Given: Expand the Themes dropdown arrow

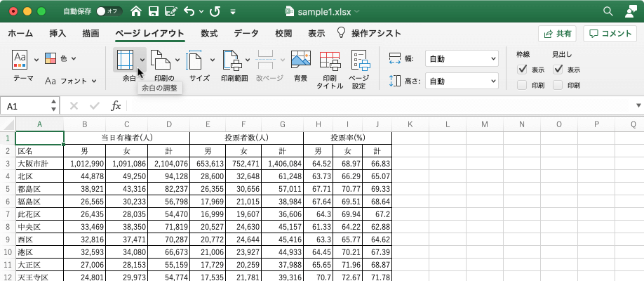Looking at the screenshot, I should click(x=36, y=60).
